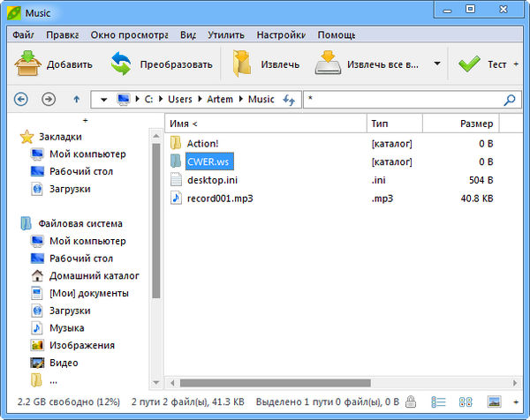
Task: Go back with the left arrow button
Action: (21, 100)
